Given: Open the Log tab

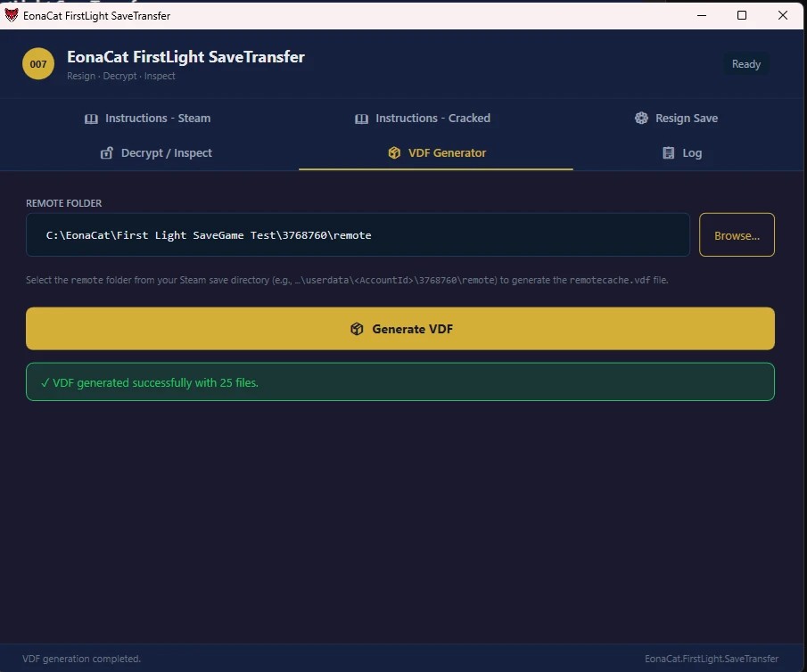Looking at the screenshot, I should (x=681, y=152).
